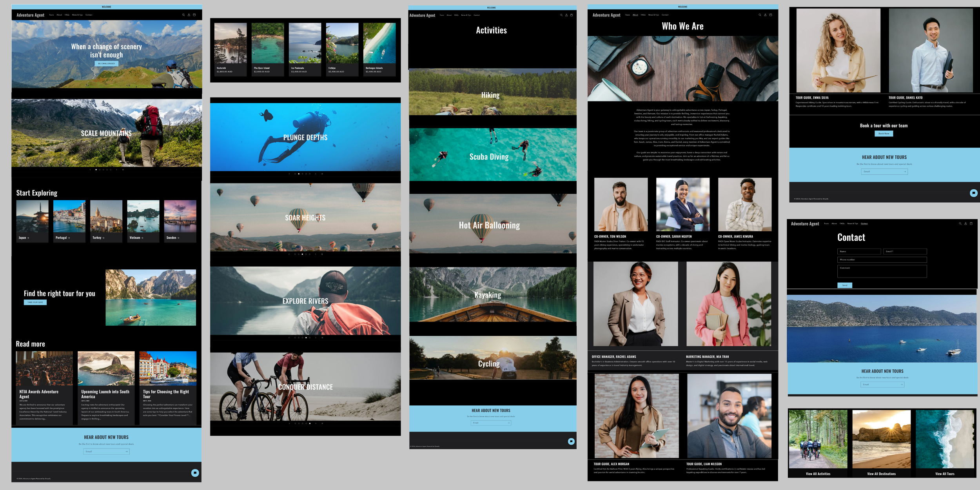Click next-slide arrow under Scale Mountains slideshow
This screenshot has width=980, height=490.
click(116, 170)
